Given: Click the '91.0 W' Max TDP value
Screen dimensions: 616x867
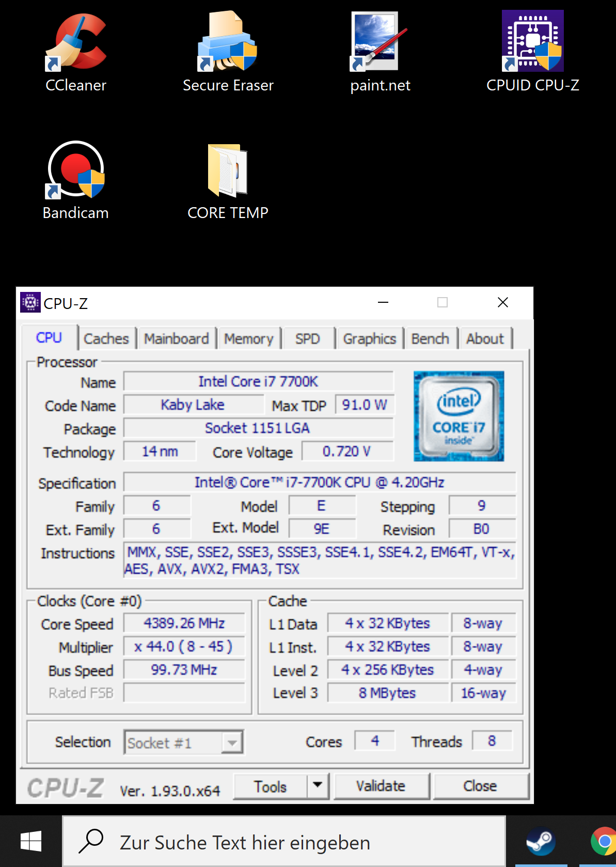Looking at the screenshot, I should (365, 405).
